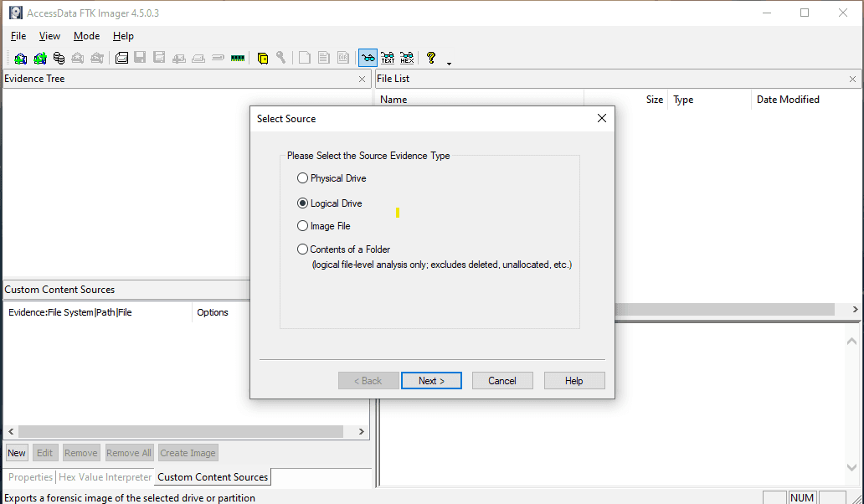Click Cancel in Select Source dialog
Image resolution: width=864 pixels, height=504 pixels.
pyautogui.click(x=502, y=381)
